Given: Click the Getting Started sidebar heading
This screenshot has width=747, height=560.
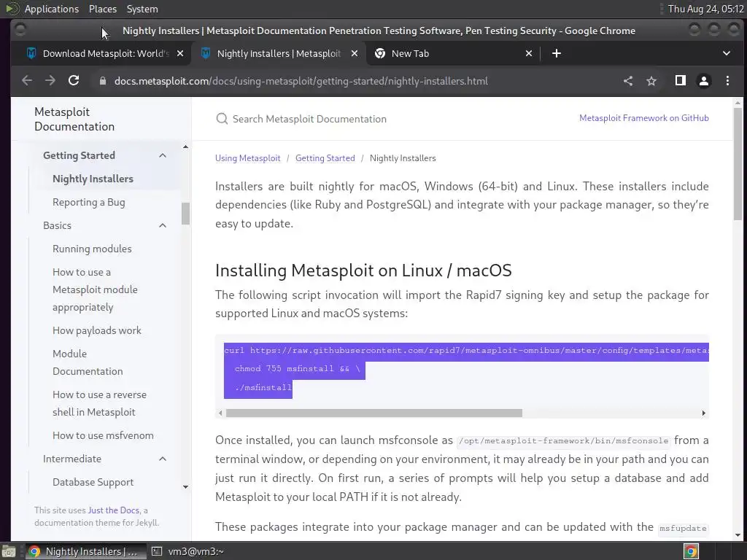Looking at the screenshot, I should 79,155.
